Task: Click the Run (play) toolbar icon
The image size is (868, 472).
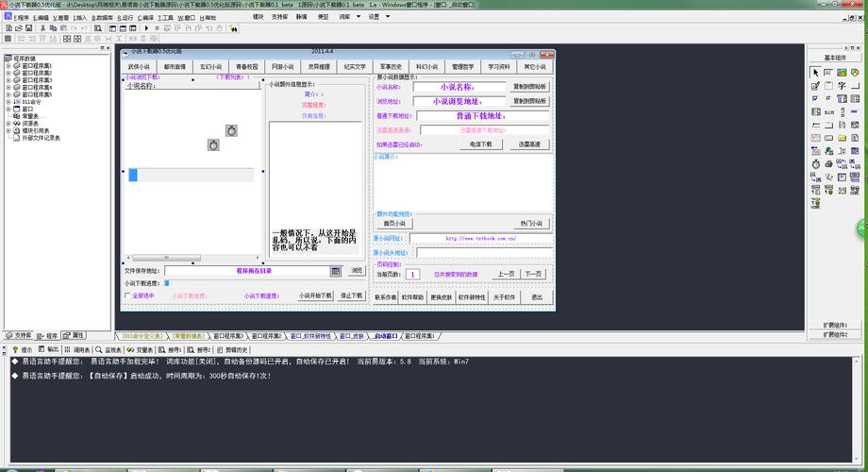Action: 146,27
